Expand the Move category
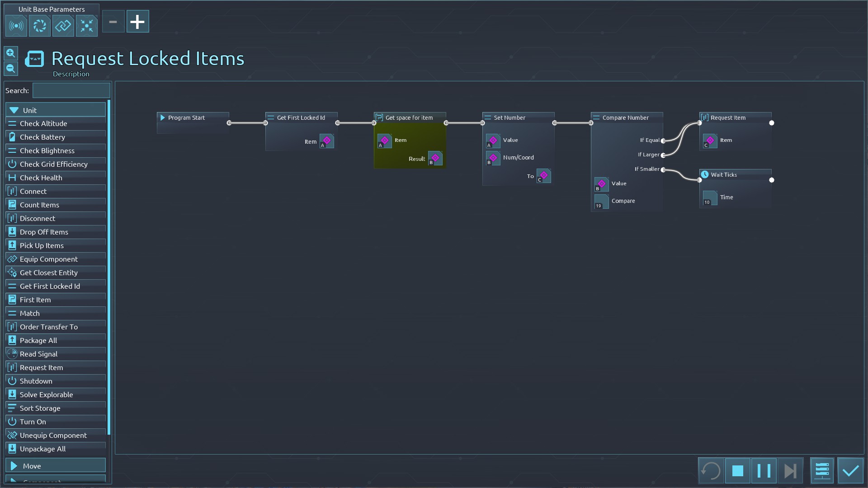The width and height of the screenshot is (868, 488). coord(55,466)
